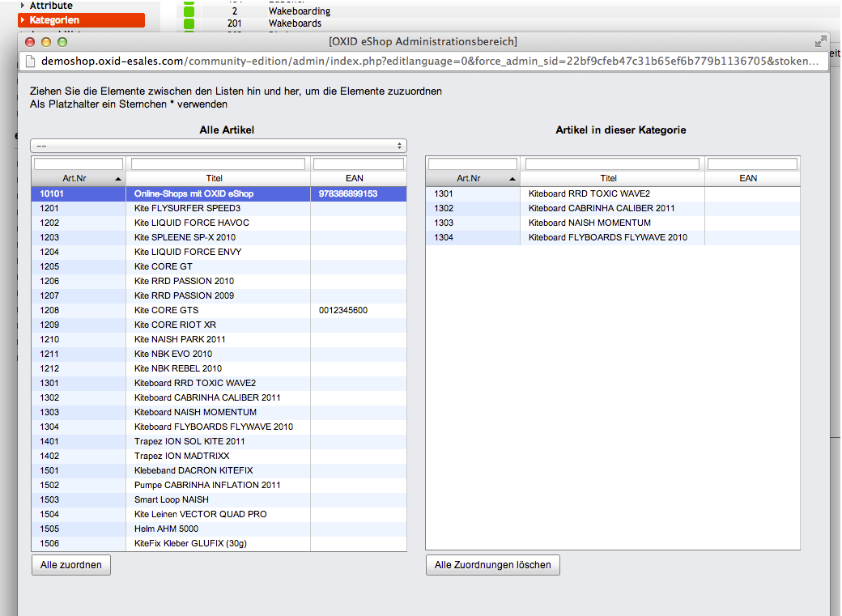Click the fullscreen arrows icon of popup window
Viewport: 842px width, 616px height.
click(820, 41)
